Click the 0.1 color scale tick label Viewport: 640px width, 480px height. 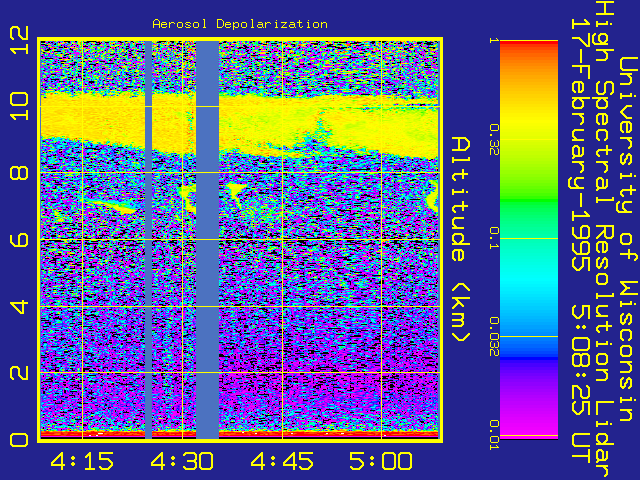coord(494,238)
